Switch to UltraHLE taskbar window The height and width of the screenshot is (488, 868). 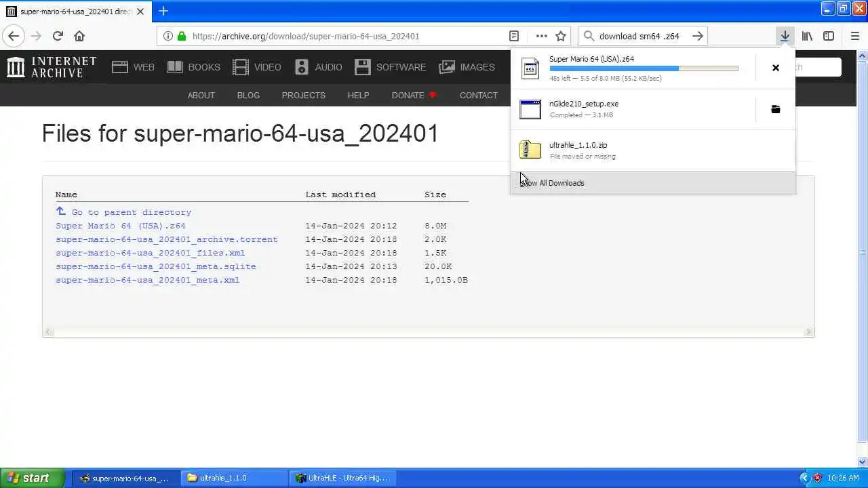(x=342, y=478)
